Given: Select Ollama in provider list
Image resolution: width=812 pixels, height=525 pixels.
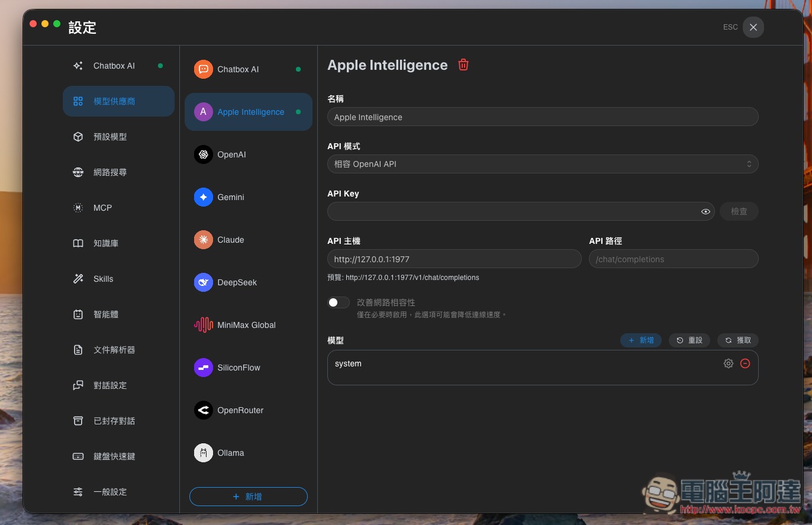Looking at the screenshot, I should pos(249,453).
